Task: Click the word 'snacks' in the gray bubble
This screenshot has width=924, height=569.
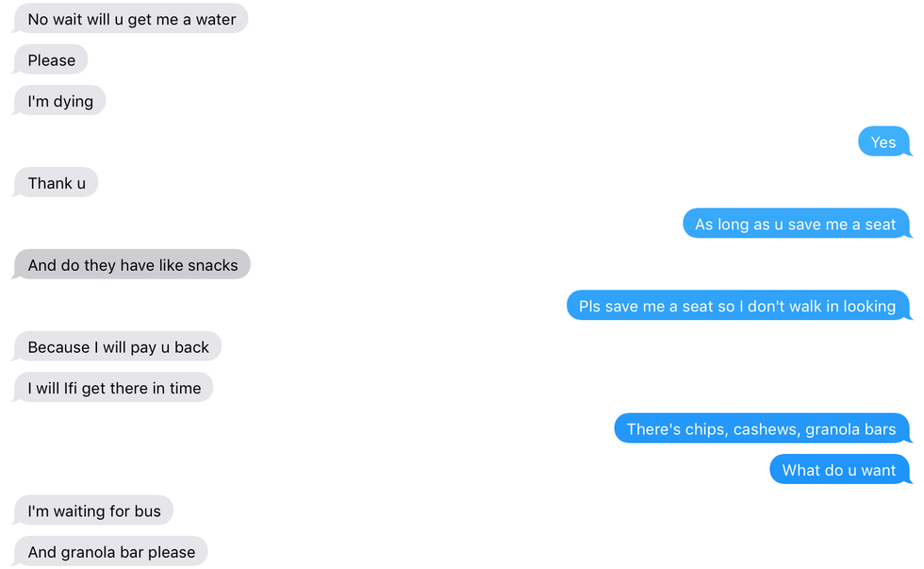Action: tap(213, 265)
